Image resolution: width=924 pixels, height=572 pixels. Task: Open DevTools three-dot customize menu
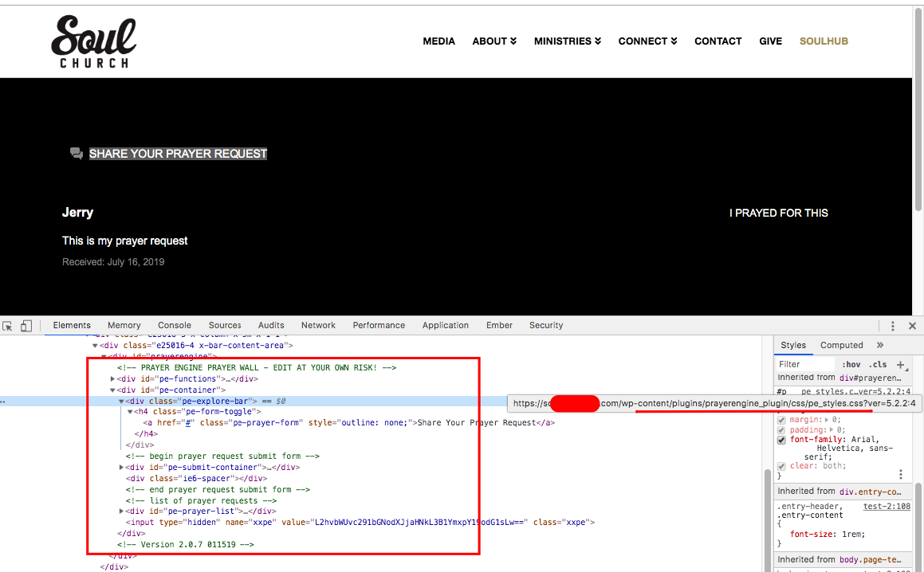click(892, 326)
